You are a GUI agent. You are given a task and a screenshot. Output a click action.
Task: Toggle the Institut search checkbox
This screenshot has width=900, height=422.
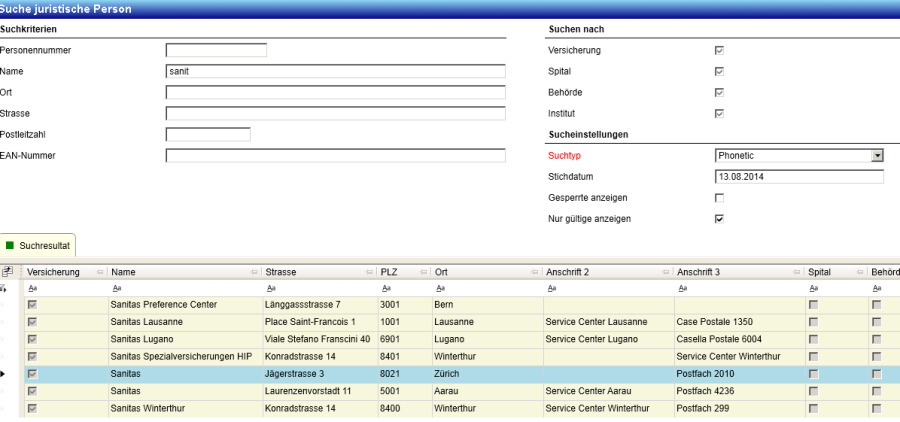click(719, 114)
